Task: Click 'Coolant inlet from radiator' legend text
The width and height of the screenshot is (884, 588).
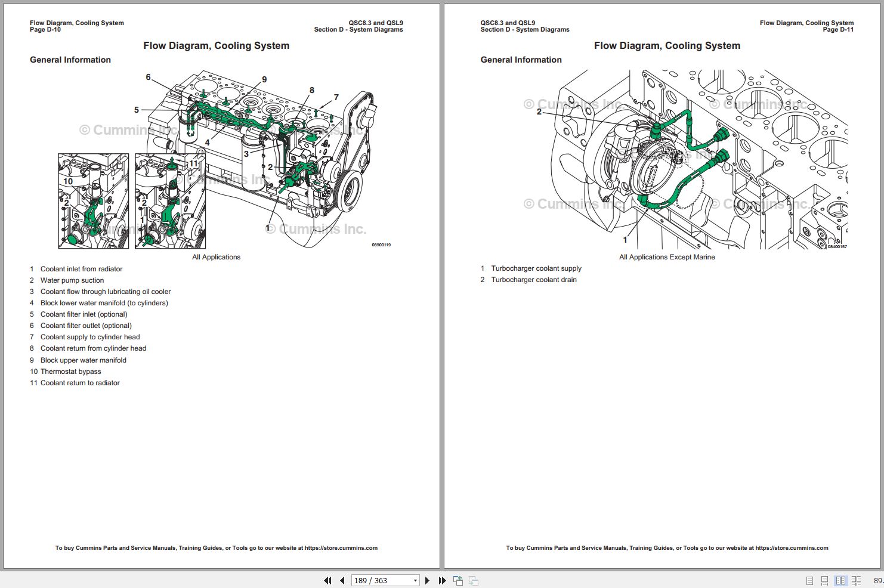Action: pyautogui.click(x=82, y=269)
